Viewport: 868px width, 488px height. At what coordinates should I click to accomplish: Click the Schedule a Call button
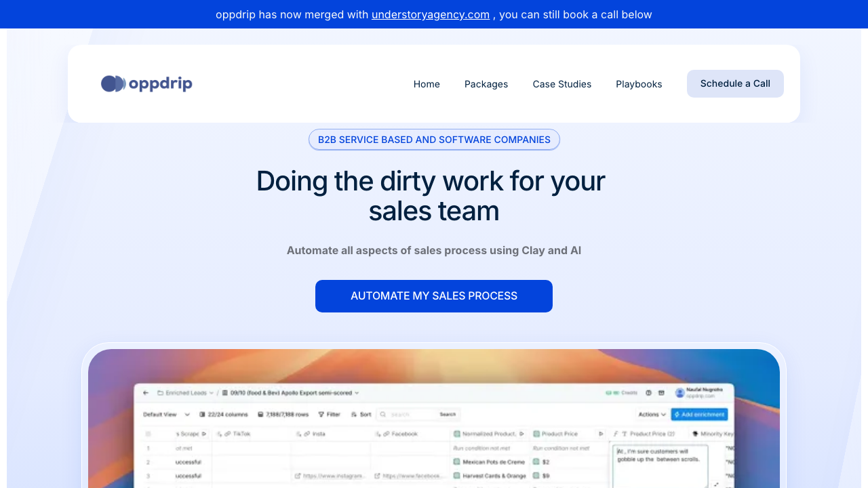pyautogui.click(x=735, y=83)
